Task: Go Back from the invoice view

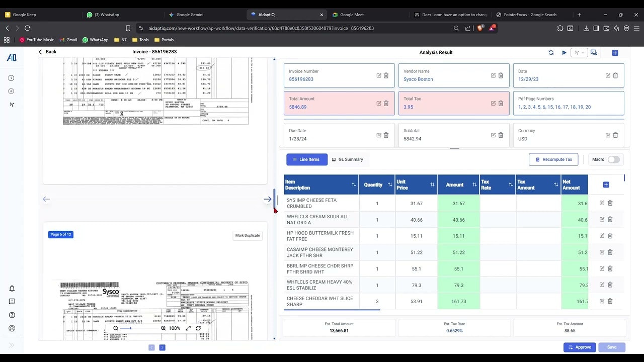Action: coord(47,52)
